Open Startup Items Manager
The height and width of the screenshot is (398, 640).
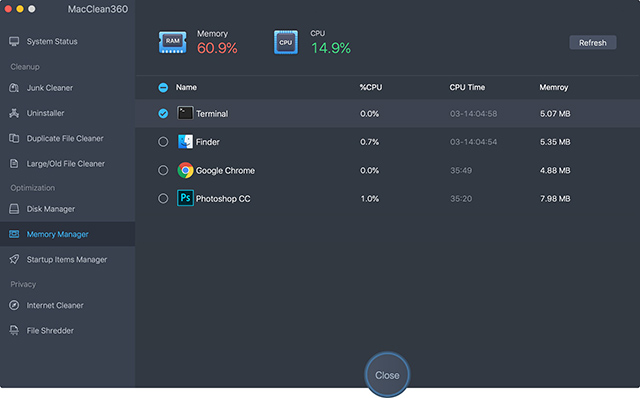(x=67, y=260)
